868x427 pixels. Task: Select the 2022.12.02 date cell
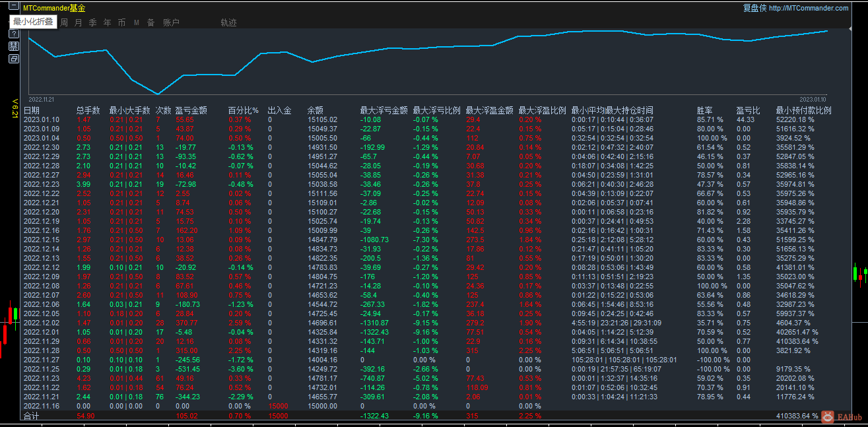coord(42,323)
